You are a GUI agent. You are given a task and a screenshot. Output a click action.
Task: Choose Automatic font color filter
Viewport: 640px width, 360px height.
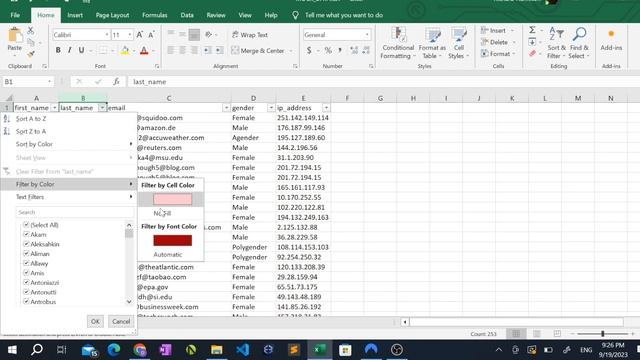pyautogui.click(x=168, y=254)
